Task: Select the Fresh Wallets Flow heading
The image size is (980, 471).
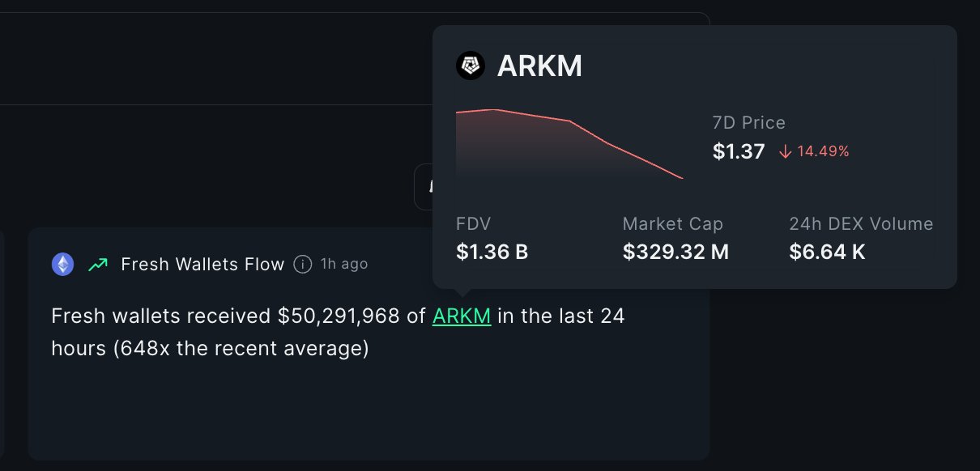Action: [202, 264]
